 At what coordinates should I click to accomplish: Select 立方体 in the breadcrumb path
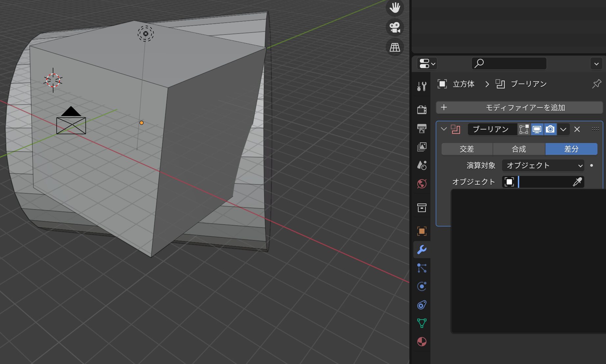[463, 84]
